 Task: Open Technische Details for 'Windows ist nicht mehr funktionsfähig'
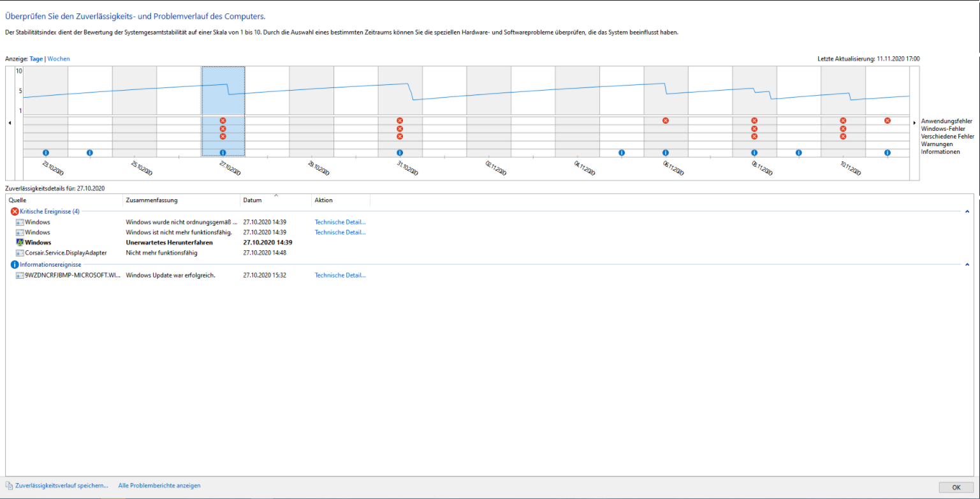[x=340, y=232]
